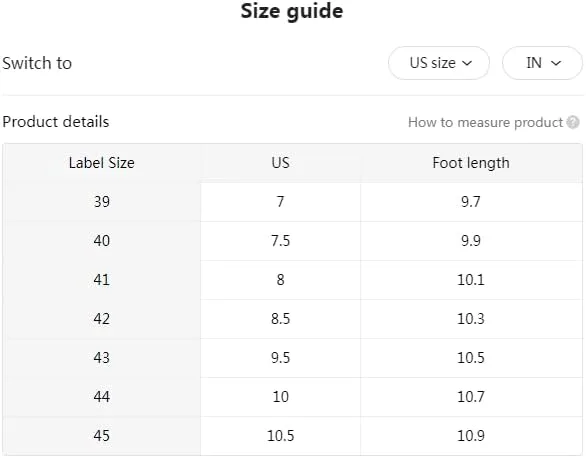Click US size 10.5 cell
The width and height of the screenshot is (586, 458).
pyautogui.click(x=281, y=436)
